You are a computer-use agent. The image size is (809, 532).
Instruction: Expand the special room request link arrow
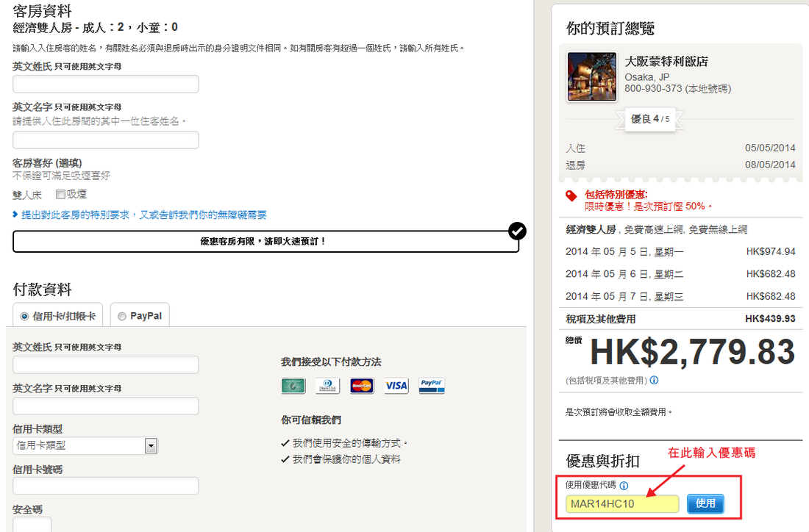(15, 215)
